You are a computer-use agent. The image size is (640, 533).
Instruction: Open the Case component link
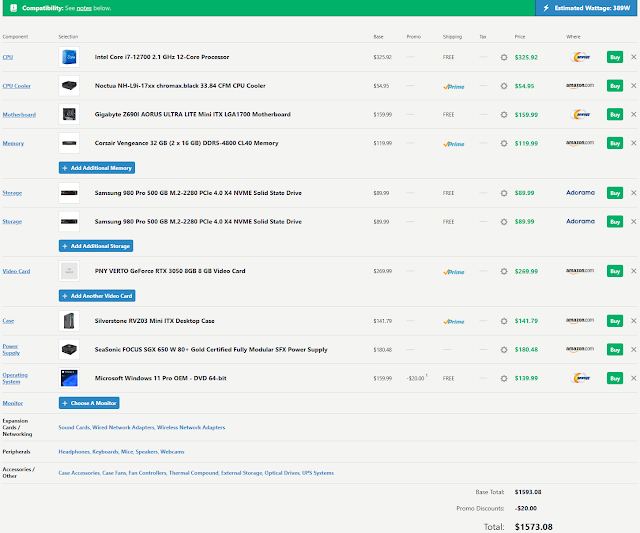tap(8, 321)
